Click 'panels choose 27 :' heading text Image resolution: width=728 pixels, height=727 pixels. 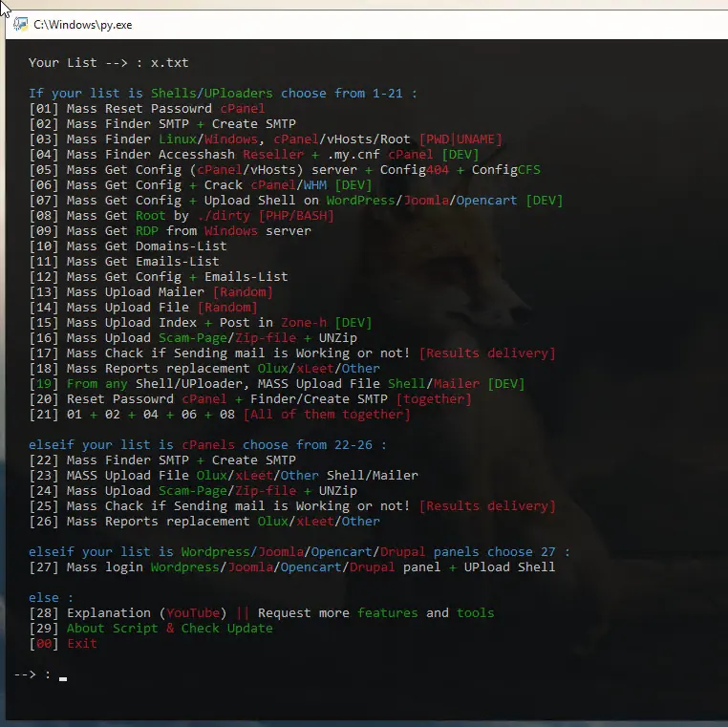tap(502, 552)
